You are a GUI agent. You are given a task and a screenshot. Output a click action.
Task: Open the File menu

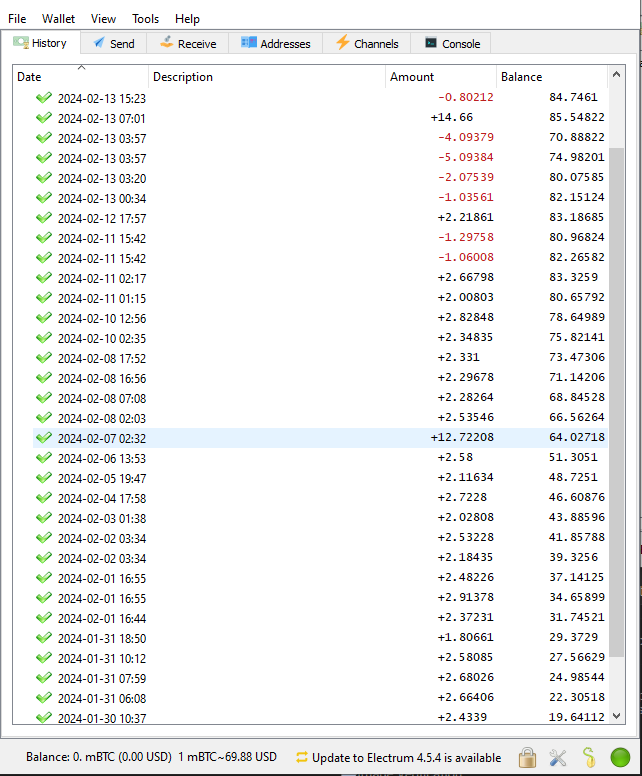coord(17,19)
